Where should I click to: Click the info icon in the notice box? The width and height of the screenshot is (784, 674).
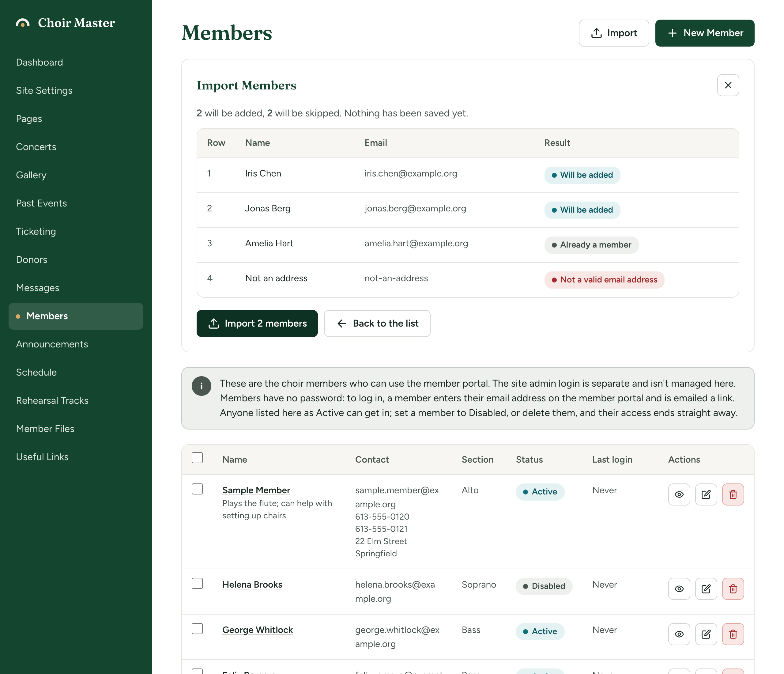(x=201, y=386)
